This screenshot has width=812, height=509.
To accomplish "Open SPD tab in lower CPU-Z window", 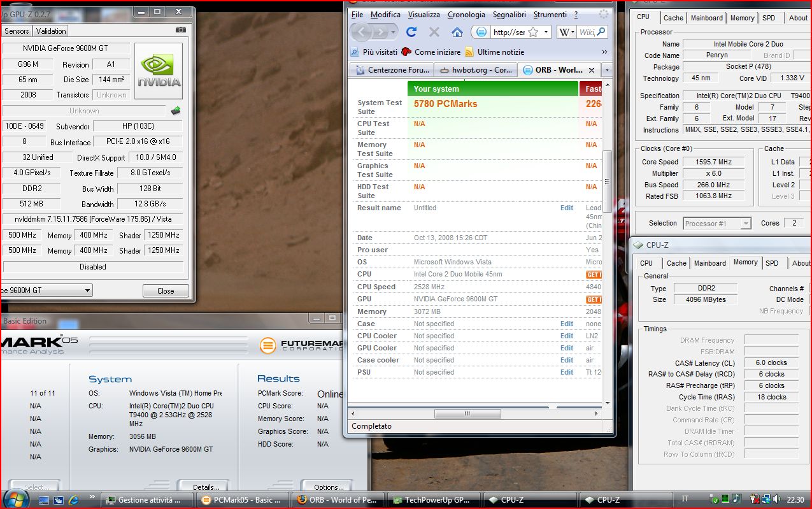I will click(772, 262).
